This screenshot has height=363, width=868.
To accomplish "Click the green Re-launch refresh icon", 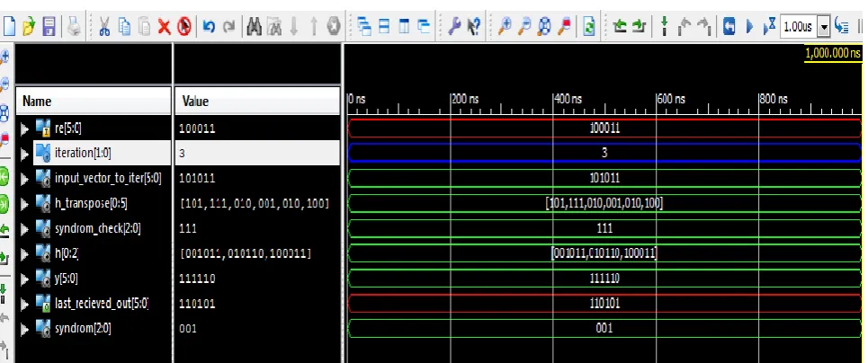I will (x=588, y=25).
